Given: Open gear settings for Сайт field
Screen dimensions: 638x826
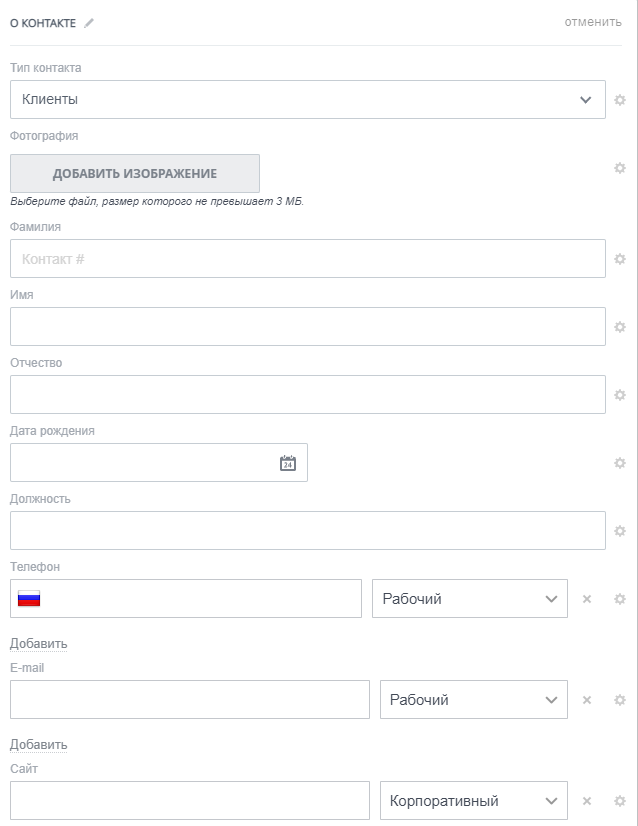Looking at the screenshot, I should click(620, 801).
